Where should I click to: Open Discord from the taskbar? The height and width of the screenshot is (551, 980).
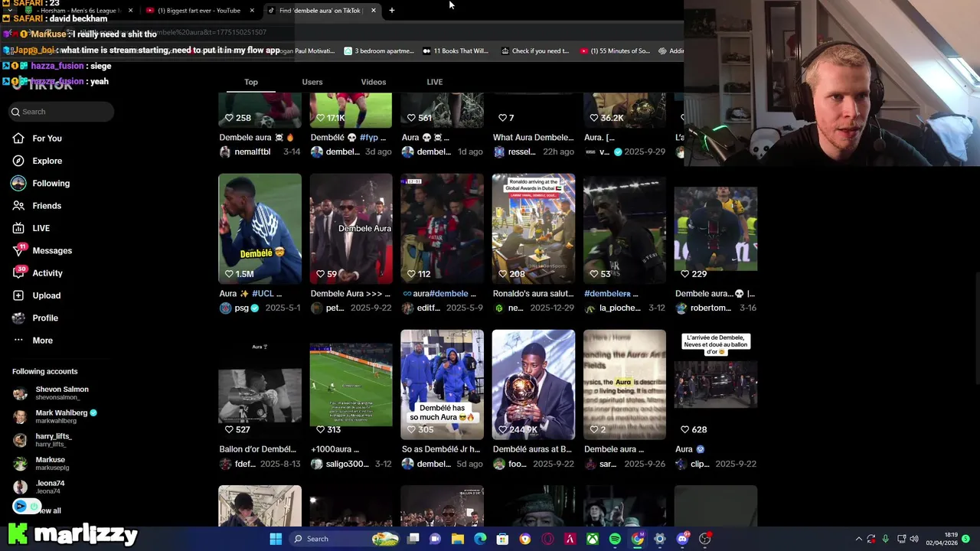pos(682,539)
